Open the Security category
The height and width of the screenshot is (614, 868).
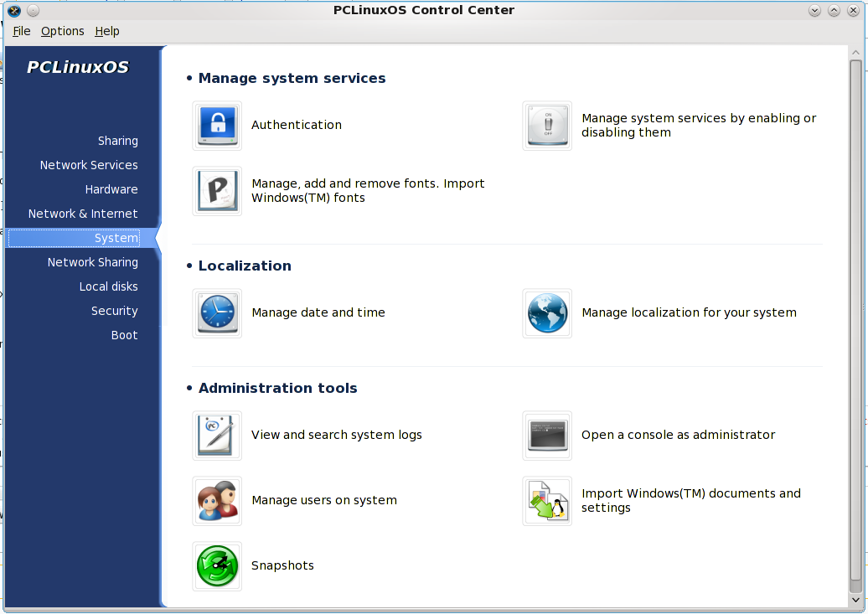click(x=115, y=311)
